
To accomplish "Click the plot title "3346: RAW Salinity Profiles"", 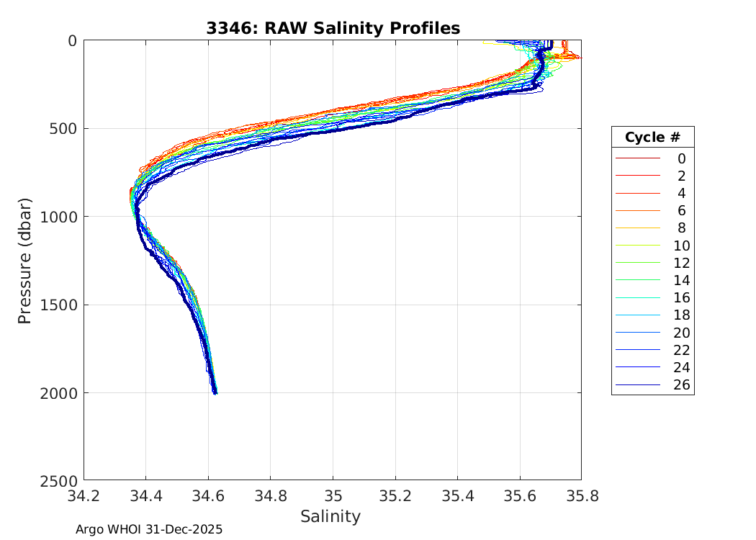I will pyautogui.click(x=333, y=28).
